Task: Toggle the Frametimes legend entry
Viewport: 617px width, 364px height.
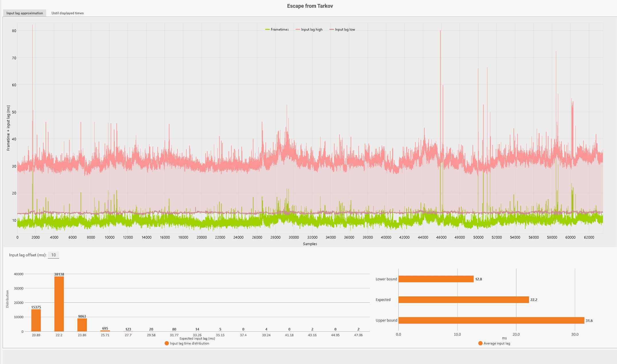Action: [277, 29]
